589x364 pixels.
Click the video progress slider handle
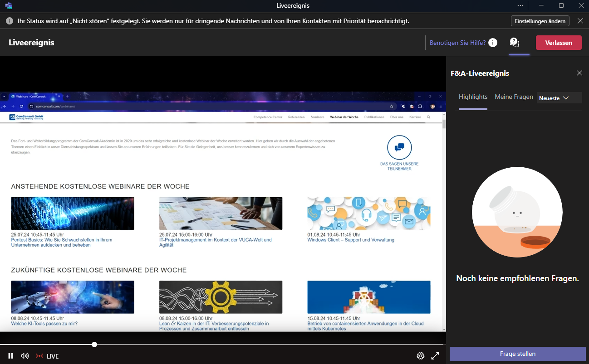pos(94,345)
